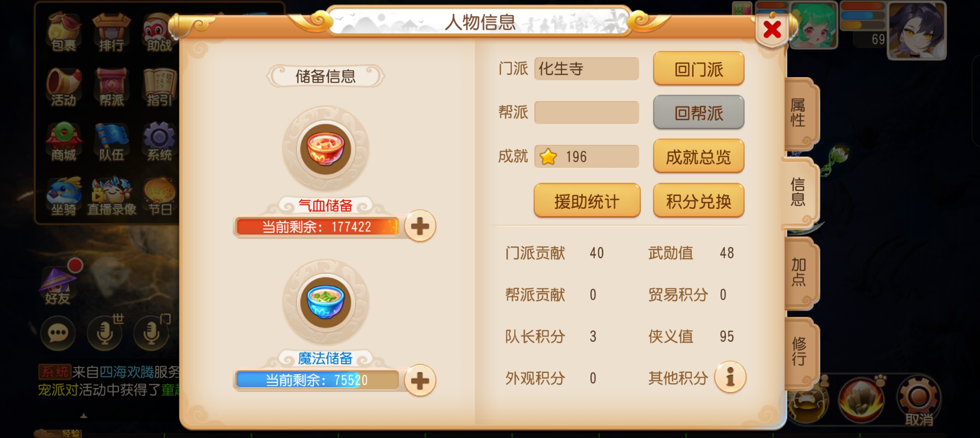Add to the 气血储备 health reserve with its plus button
The height and width of the screenshot is (438, 980).
pos(420,226)
